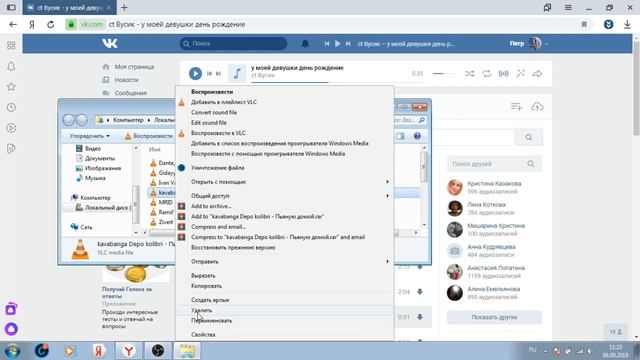Screen dimensions: 640x360
Task: Click upload audio cloud icon
Action: coord(537,107)
